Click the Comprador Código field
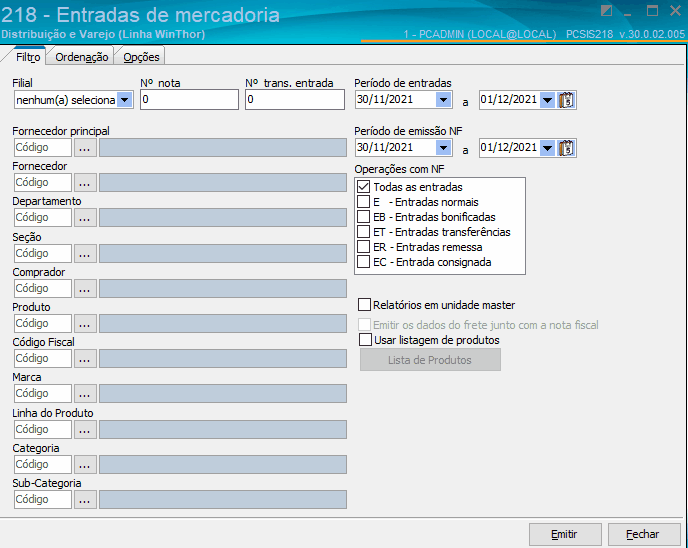 43,289
